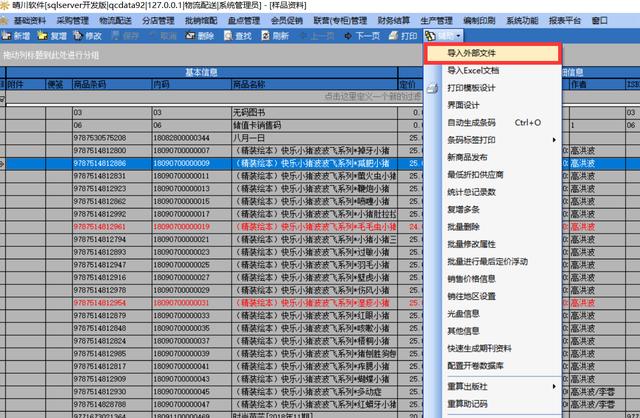The width and height of the screenshot is (640, 418).
Task: Click the 新增 (add new) toolbar button
Action: (x=16, y=36)
